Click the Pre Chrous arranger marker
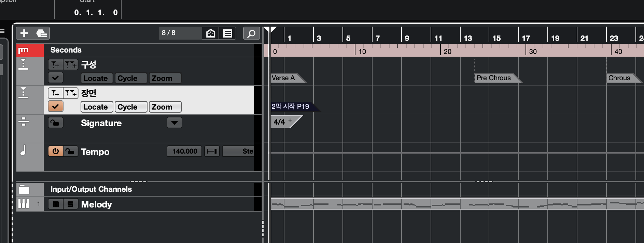 tap(498, 78)
